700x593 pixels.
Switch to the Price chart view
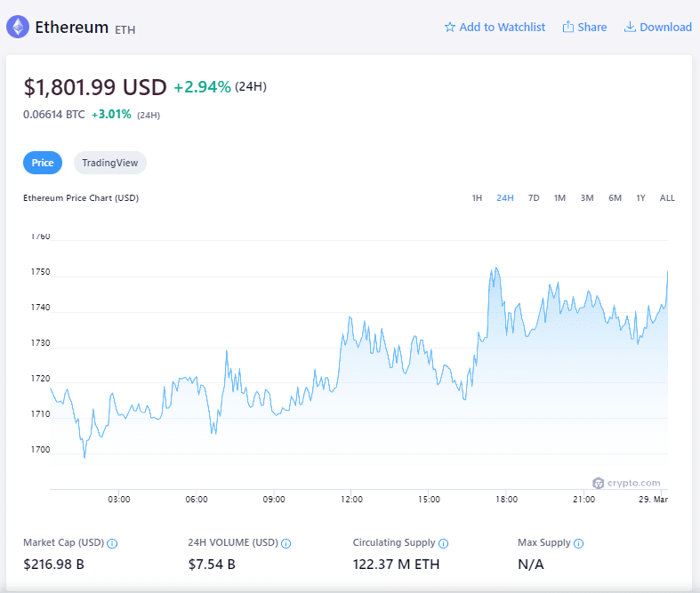click(x=43, y=163)
